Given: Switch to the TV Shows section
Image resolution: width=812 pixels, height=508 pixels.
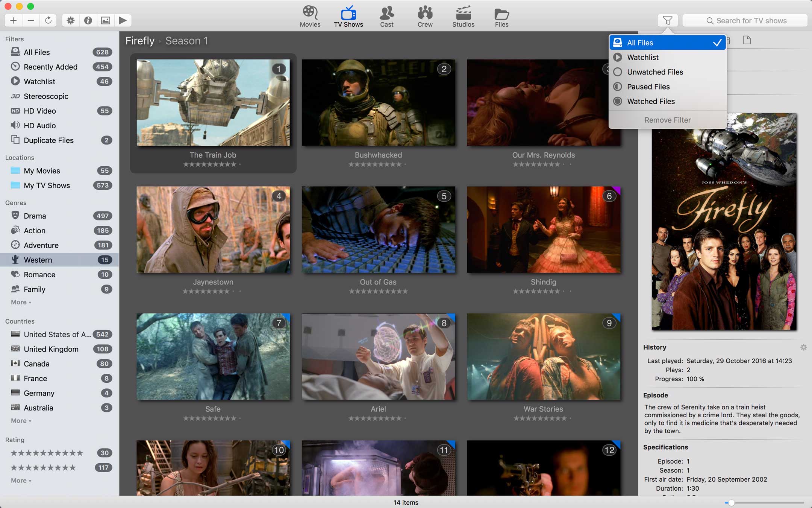Looking at the screenshot, I should pos(348,17).
